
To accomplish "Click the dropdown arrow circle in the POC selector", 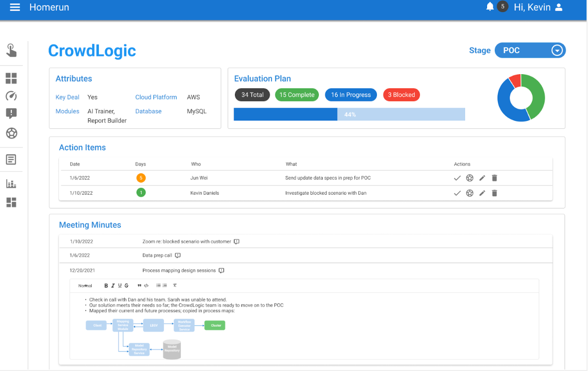I will [557, 50].
